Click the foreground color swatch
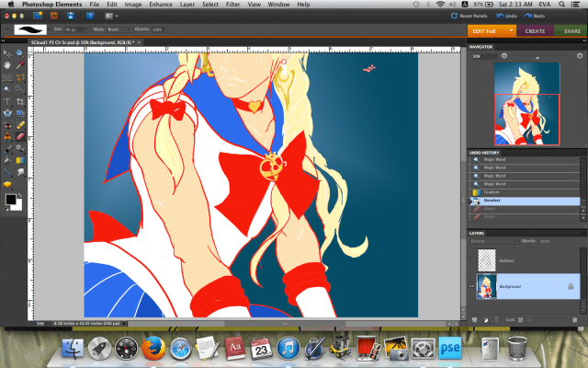Screen dimensions: 588x368 [x=10, y=198]
